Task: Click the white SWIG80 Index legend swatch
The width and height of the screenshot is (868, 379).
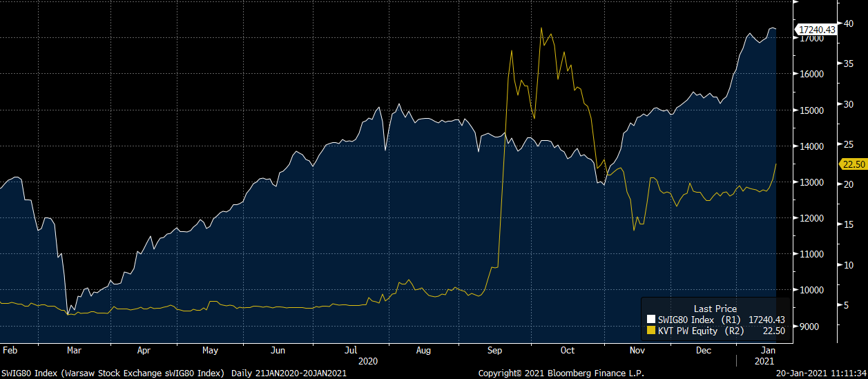Action: pyautogui.click(x=650, y=320)
